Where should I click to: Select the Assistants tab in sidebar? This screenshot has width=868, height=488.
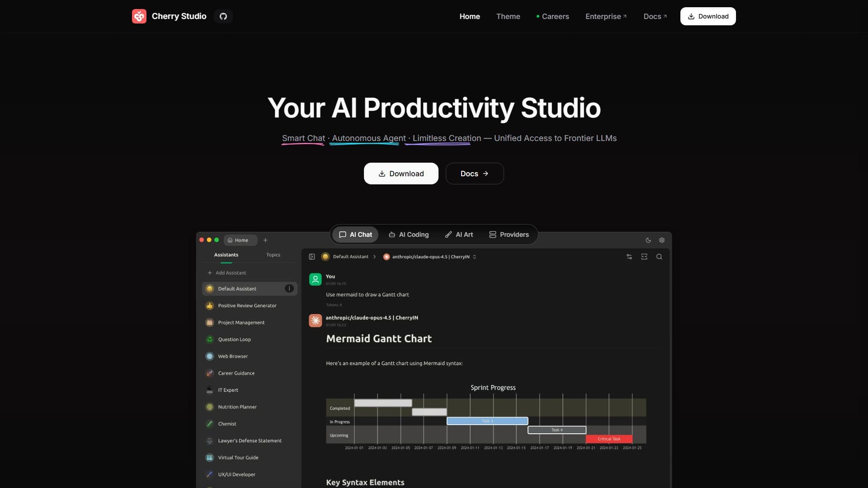click(226, 255)
